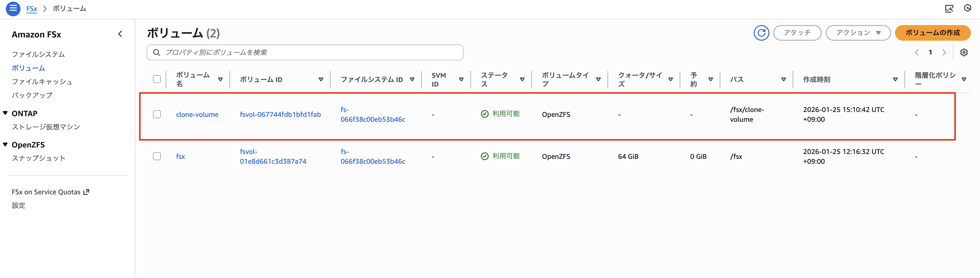Viewport: 980px width, 278px height.
Task: Open volume ID fsvol-067744fdb1bfd1fab
Action: coord(280,115)
